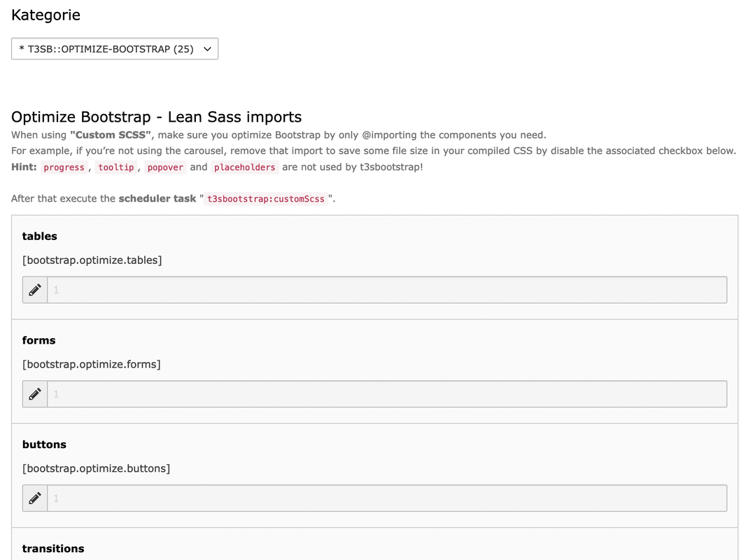Click the pencil edit icon for tables
The width and height of the screenshot is (753, 560).
coord(35,290)
